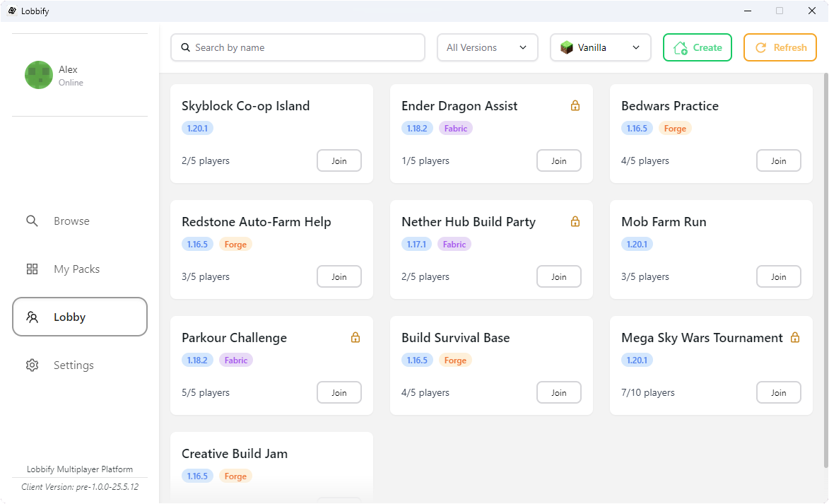Click the Fabric tag on Ender Dragon Assist
This screenshot has height=504, width=829.
click(x=456, y=129)
